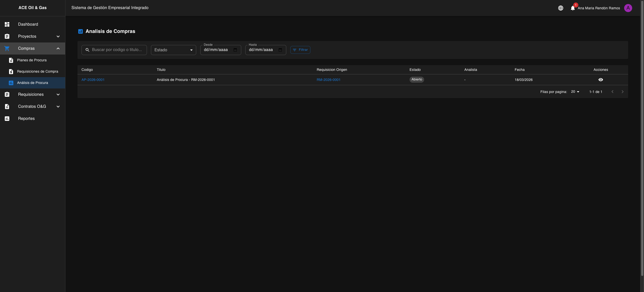Open the Estado dropdown filter
This screenshot has height=292, width=644.
point(173,50)
